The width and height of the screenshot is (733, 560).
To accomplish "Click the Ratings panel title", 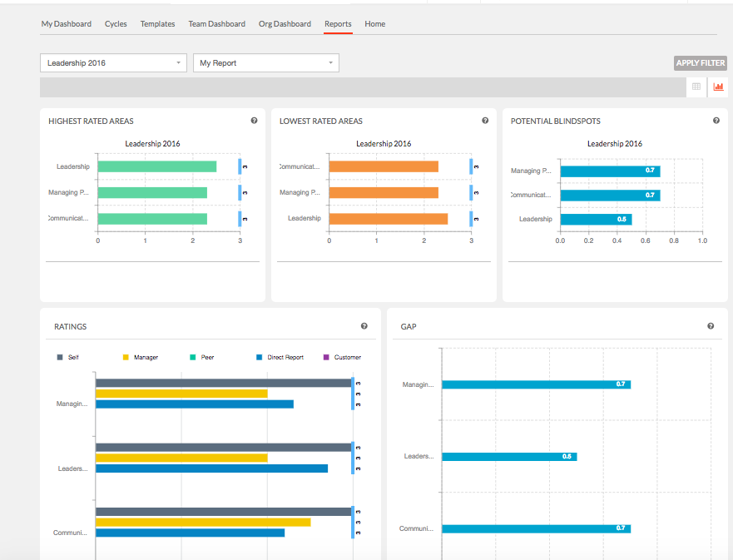I will 70,327.
